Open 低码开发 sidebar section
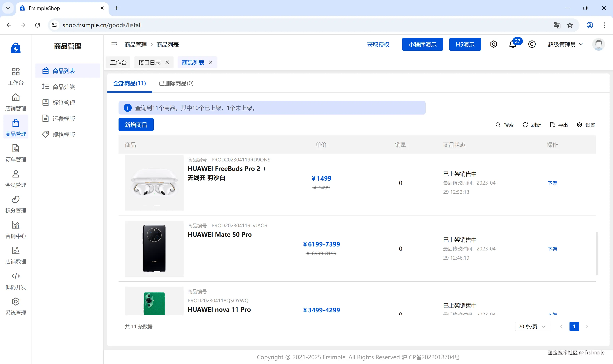Image resolution: width=613 pixels, height=364 pixels. [x=16, y=281]
